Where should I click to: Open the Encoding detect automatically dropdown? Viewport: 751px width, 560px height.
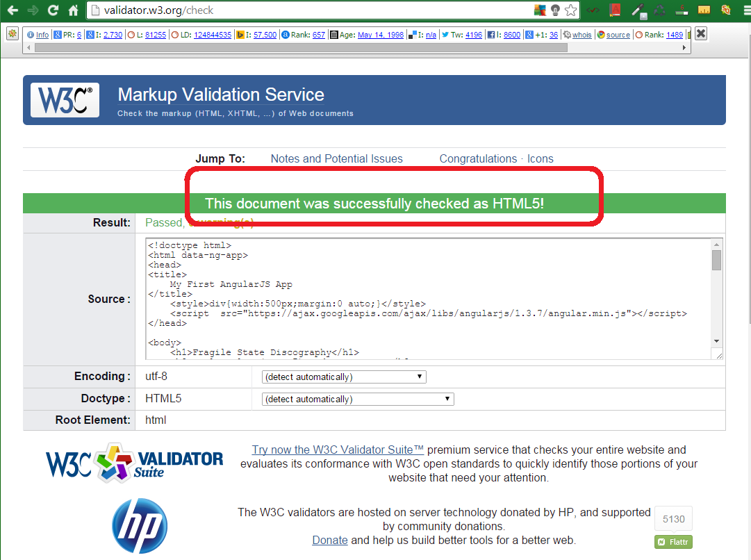343,376
